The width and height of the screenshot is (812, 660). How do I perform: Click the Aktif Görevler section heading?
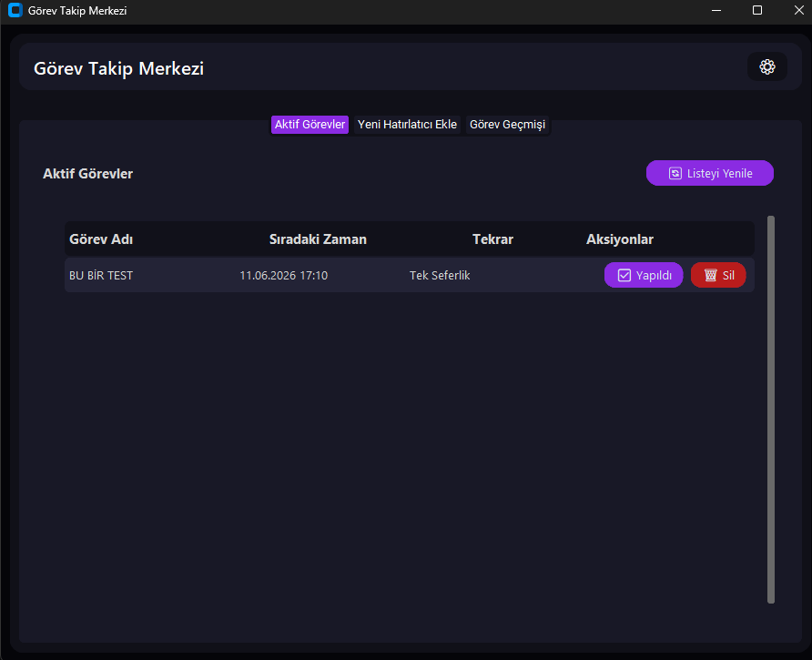pos(88,174)
